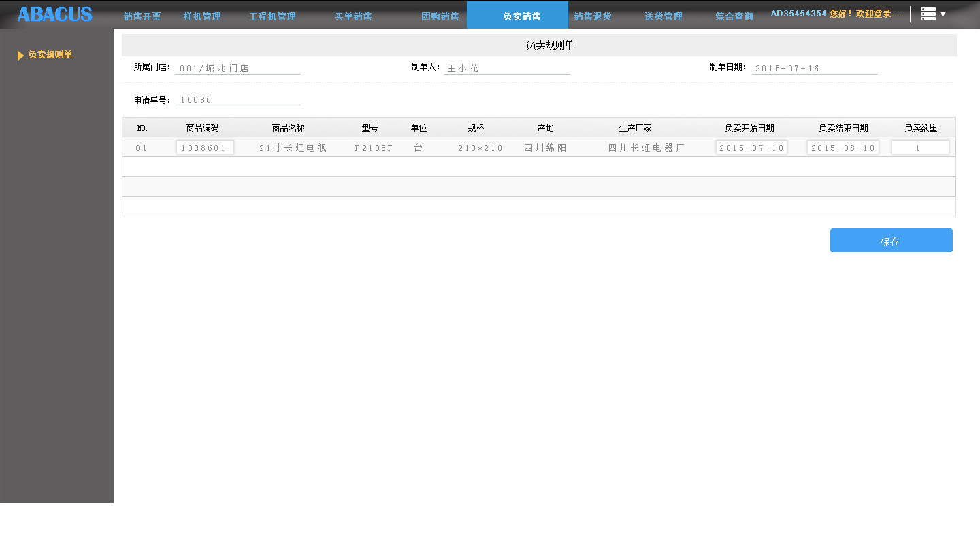Click the arrow icon beside 负卖规则单
980x544 pixels.
tap(20, 55)
